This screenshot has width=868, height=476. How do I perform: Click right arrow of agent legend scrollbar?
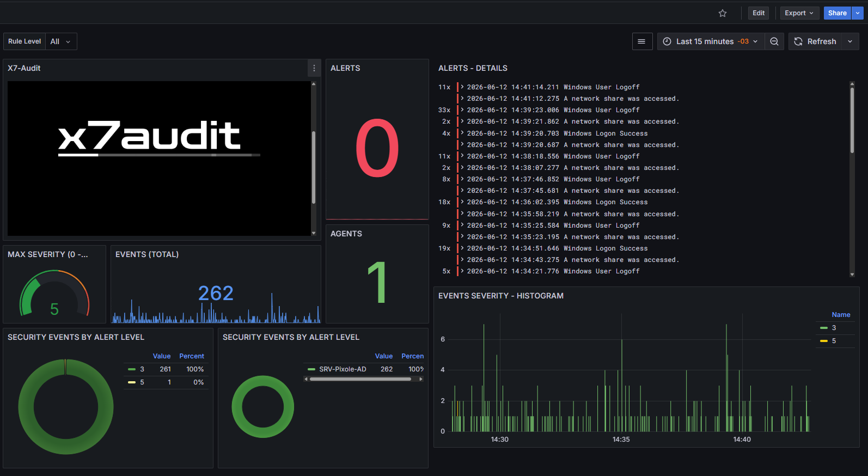(421, 379)
